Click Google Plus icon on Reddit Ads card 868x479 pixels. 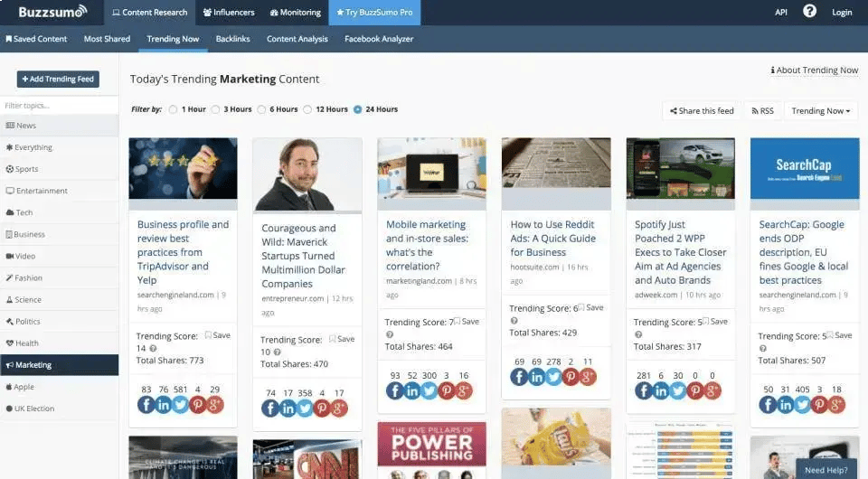point(588,377)
